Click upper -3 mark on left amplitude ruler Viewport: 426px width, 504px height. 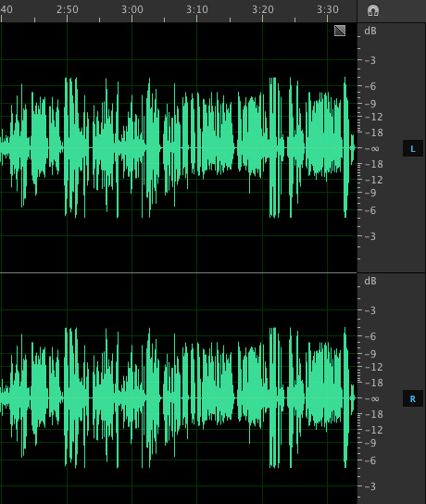point(370,60)
